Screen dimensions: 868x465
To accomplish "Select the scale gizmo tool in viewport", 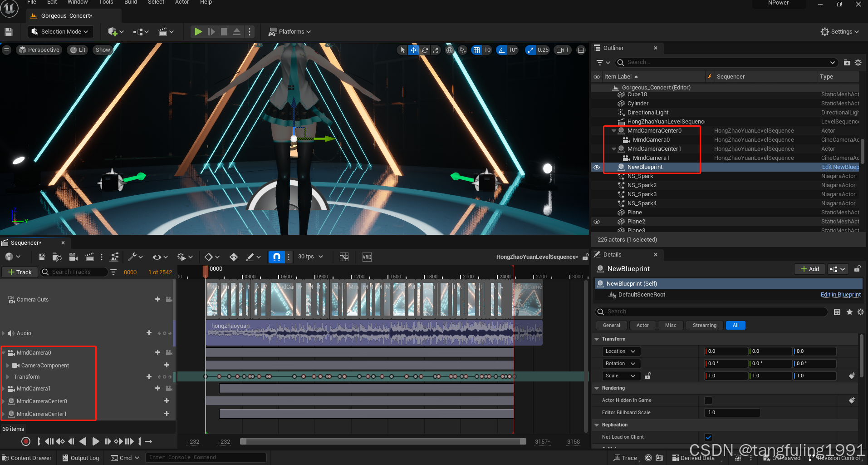I will point(436,50).
